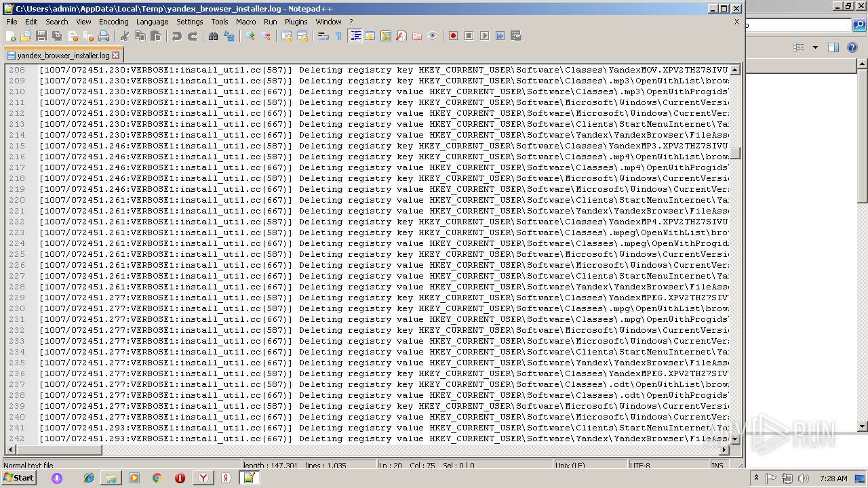Toggle the Function List toolbar icon
The width and height of the screenshot is (868, 488).
(401, 36)
